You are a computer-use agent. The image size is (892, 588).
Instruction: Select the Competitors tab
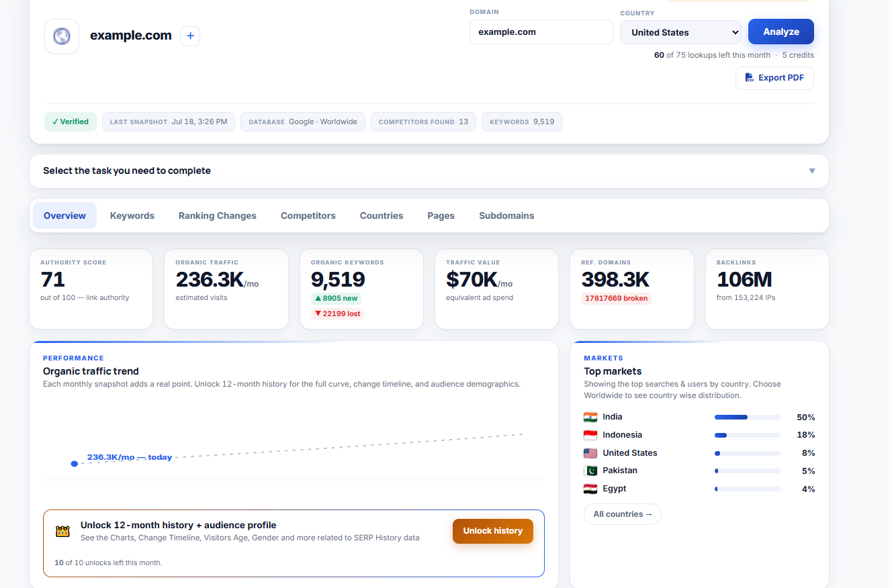pos(308,215)
